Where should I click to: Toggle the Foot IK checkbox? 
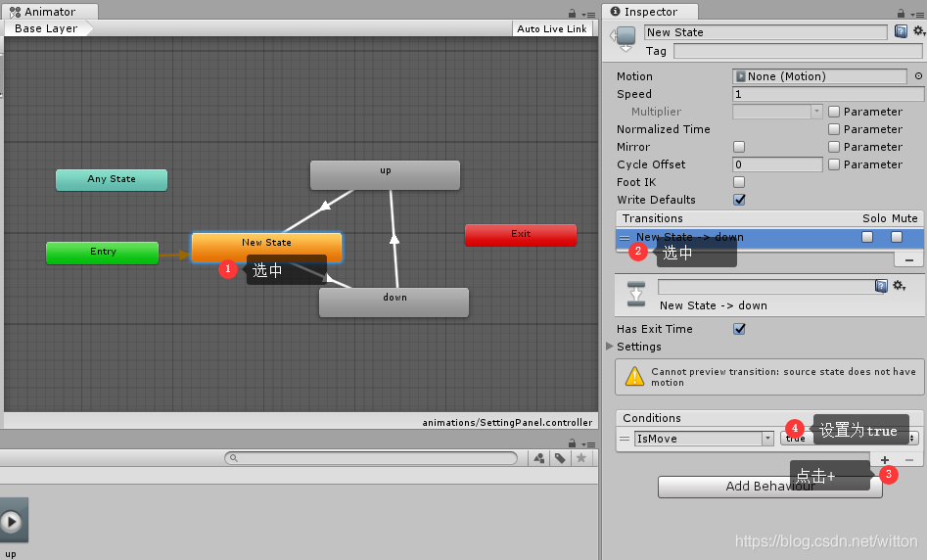pyautogui.click(x=739, y=182)
